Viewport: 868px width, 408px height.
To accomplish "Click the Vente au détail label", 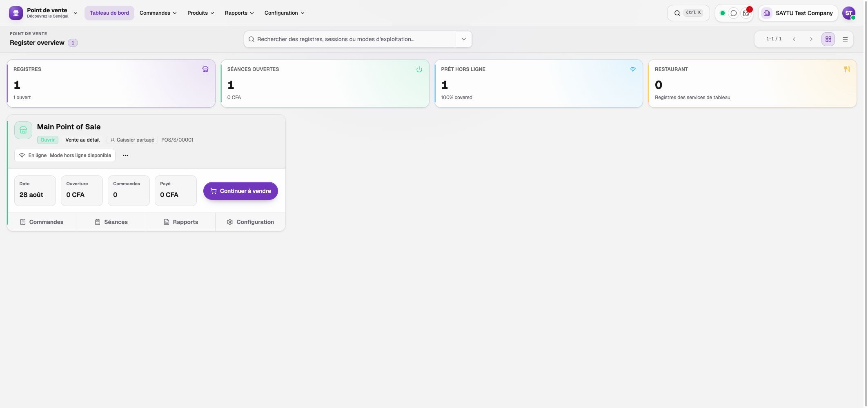I will tap(82, 140).
